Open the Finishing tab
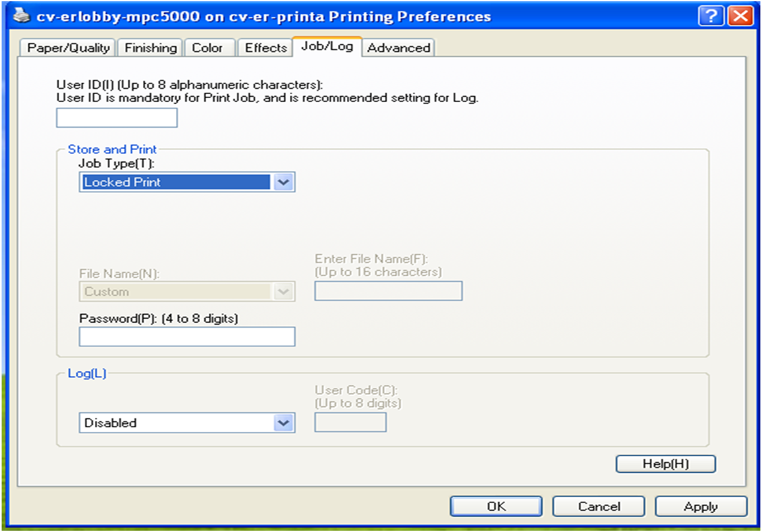This screenshot has height=532, width=762. tap(150, 48)
